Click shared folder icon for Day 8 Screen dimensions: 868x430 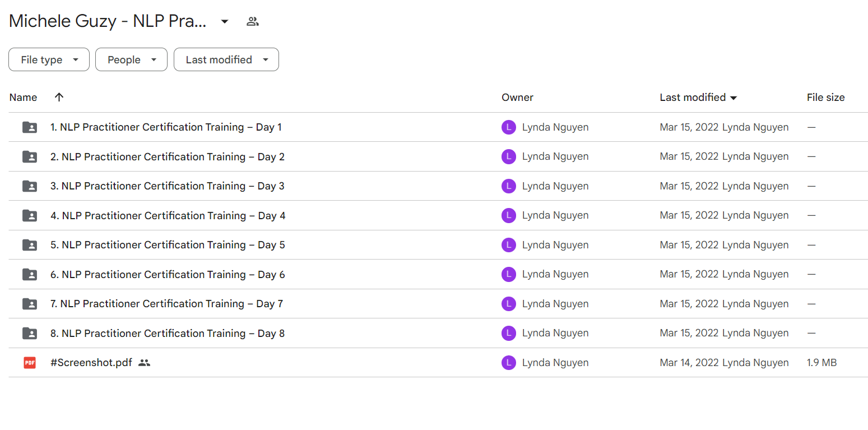(30, 333)
